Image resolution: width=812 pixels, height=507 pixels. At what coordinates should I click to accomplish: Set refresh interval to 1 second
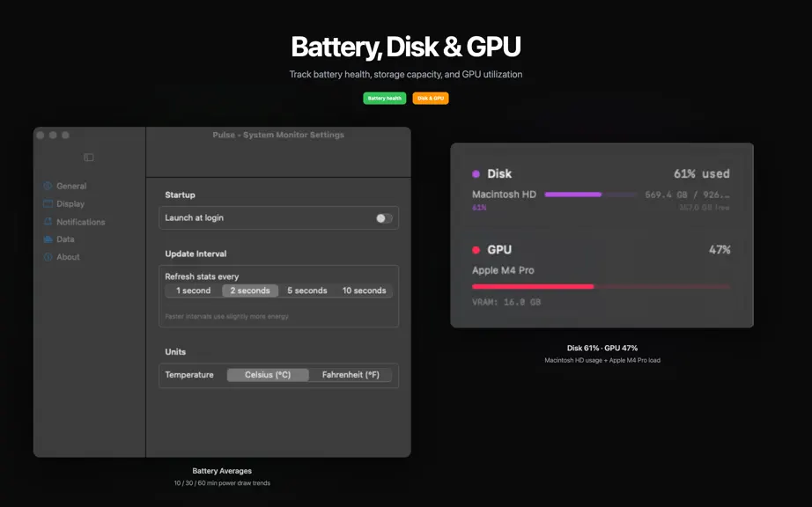coord(194,290)
